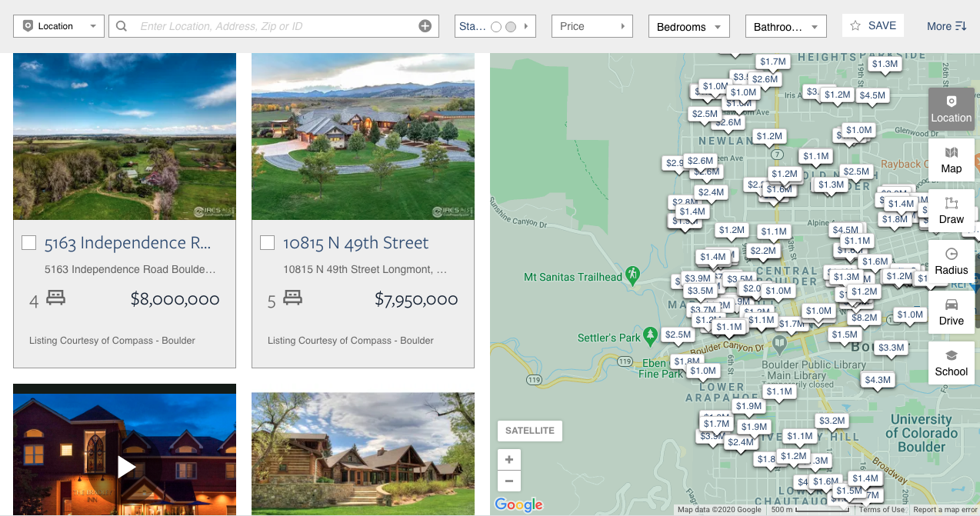980x516 pixels.
Task: Select the $3.7M map price marker
Action: click(703, 310)
